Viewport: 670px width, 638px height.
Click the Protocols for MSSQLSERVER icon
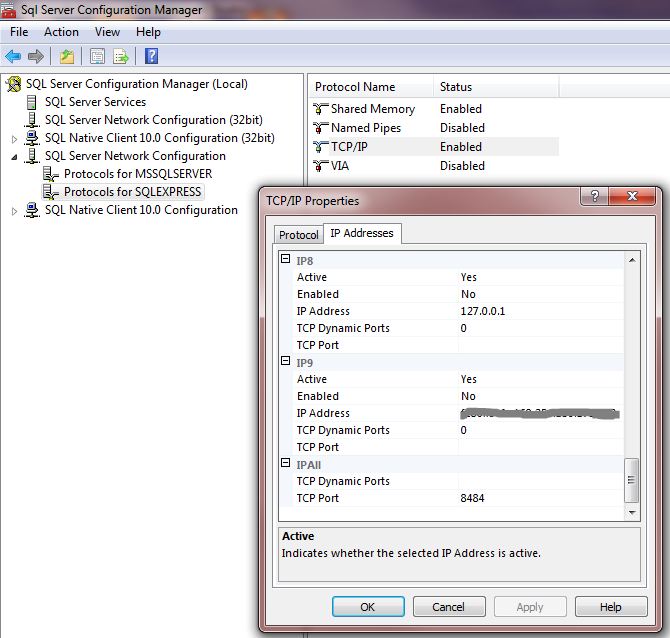click(x=50, y=174)
